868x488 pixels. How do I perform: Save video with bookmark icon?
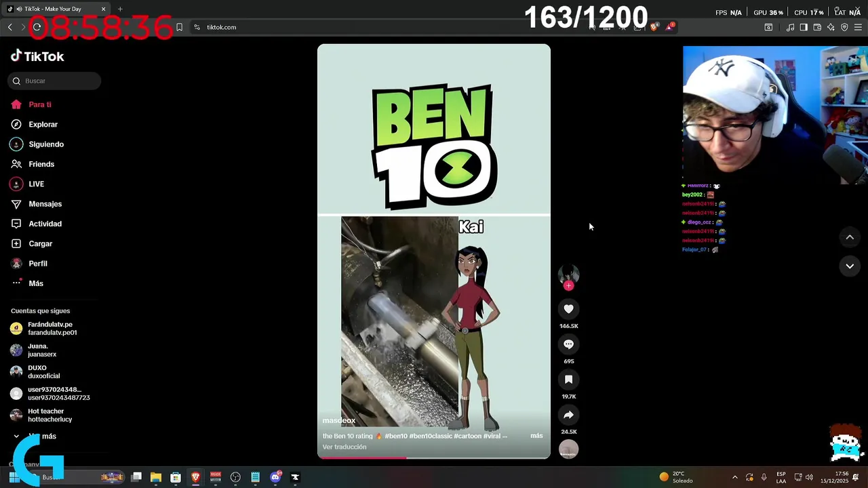(568, 380)
